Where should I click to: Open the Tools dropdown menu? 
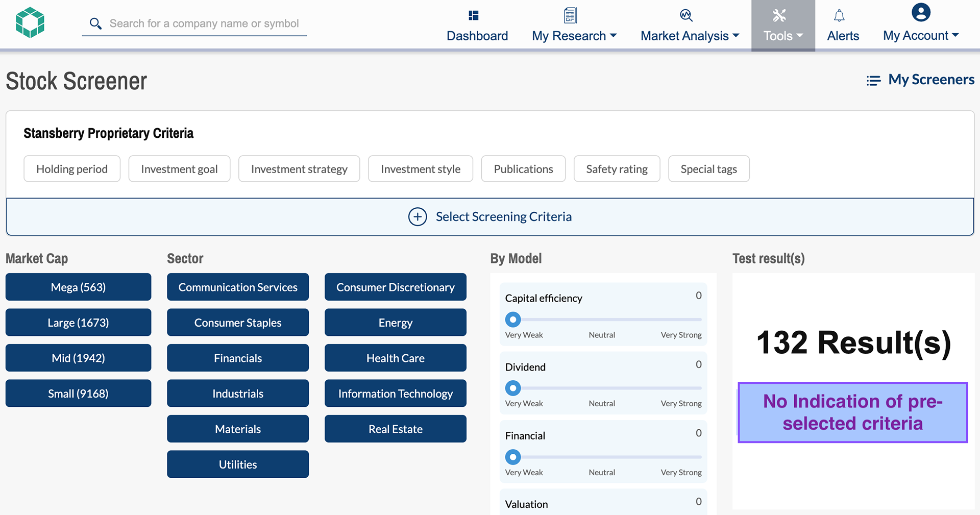(x=783, y=25)
